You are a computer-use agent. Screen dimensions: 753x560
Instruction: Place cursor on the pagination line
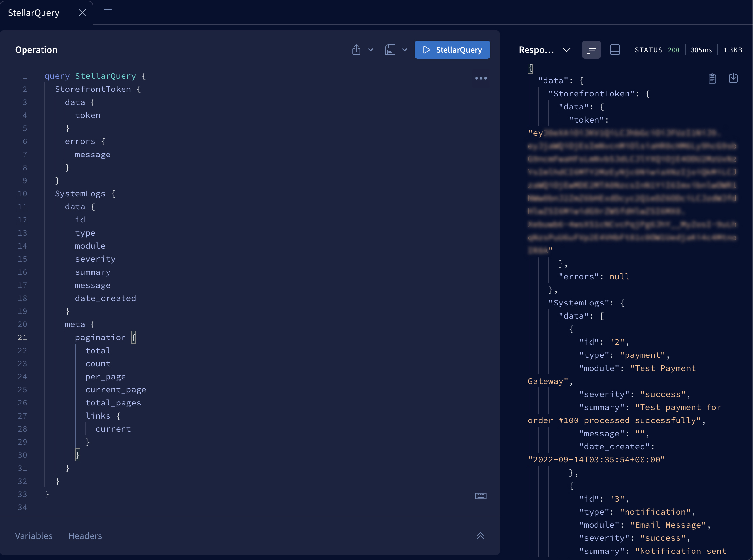click(x=100, y=338)
